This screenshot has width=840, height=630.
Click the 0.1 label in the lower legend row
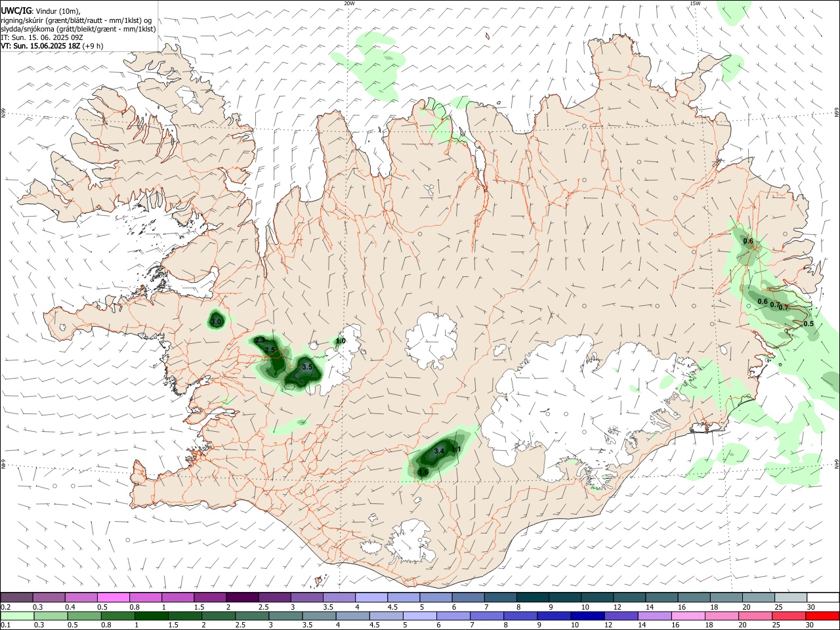[x=5, y=626]
